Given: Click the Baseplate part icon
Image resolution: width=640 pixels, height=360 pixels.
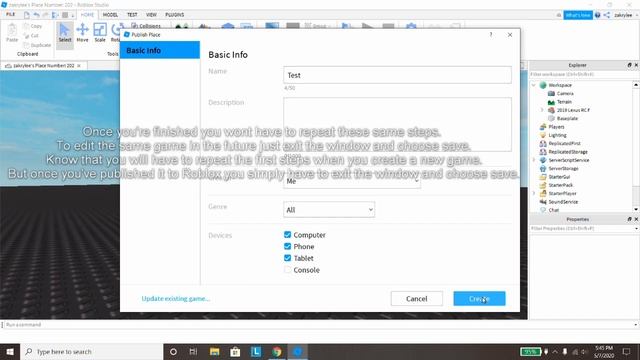Looking at the screenshot, I should click(x=551, y=118).
